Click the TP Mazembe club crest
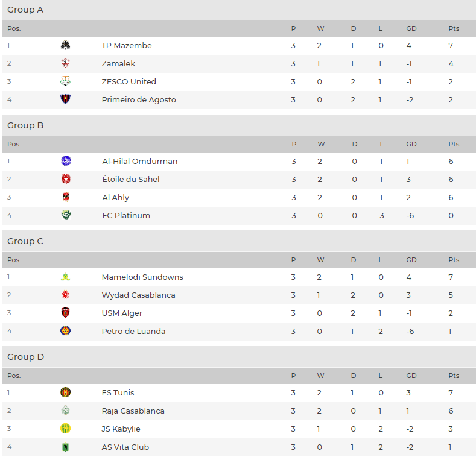The width and height of the screenshot is (476, 466). 65,45
